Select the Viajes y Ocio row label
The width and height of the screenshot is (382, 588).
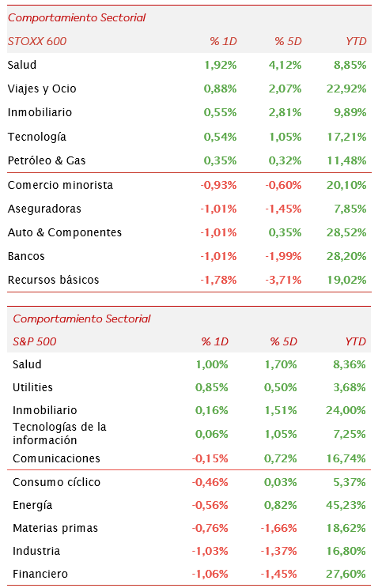(42, 89)
